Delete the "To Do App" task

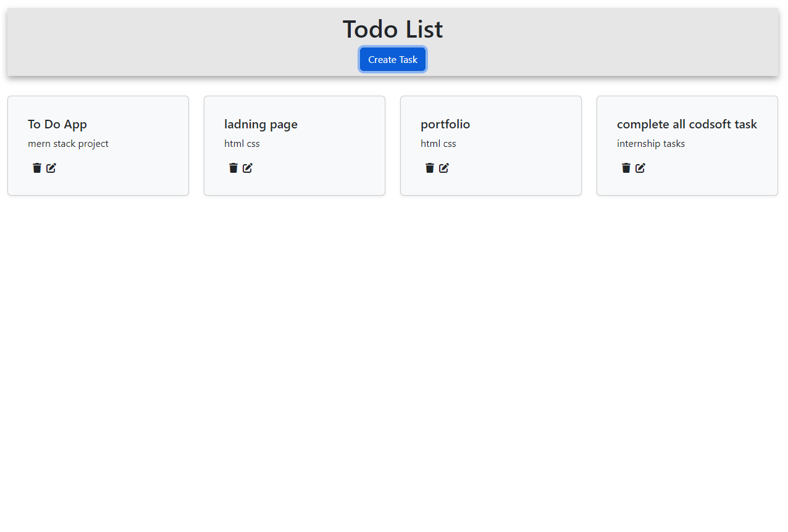[37, 168]
